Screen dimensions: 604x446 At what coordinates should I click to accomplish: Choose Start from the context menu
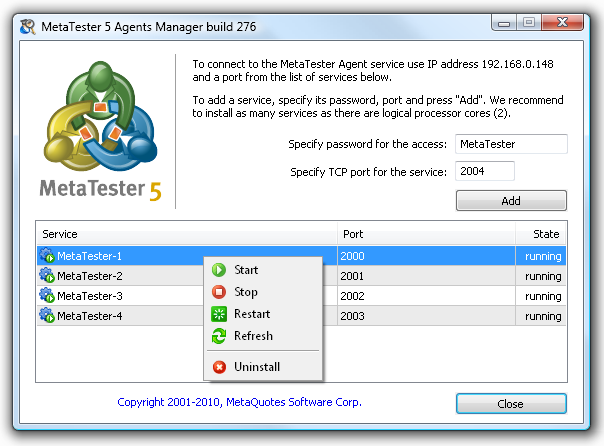click(263, 270)
